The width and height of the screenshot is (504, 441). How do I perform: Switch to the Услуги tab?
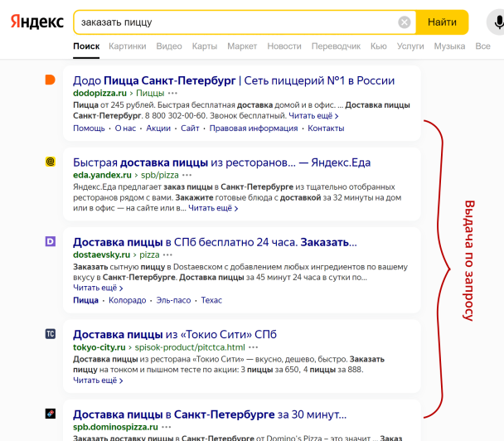(x=410, y=46)
